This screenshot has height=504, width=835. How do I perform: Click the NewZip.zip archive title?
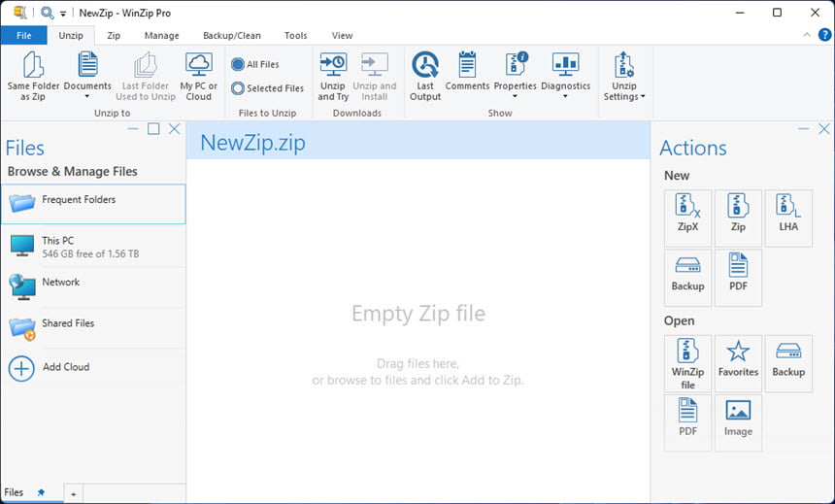253,143
